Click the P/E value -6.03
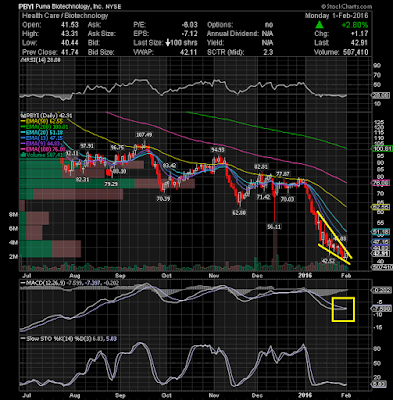Viewport: 393px width, 400px height. click(189, 25)
